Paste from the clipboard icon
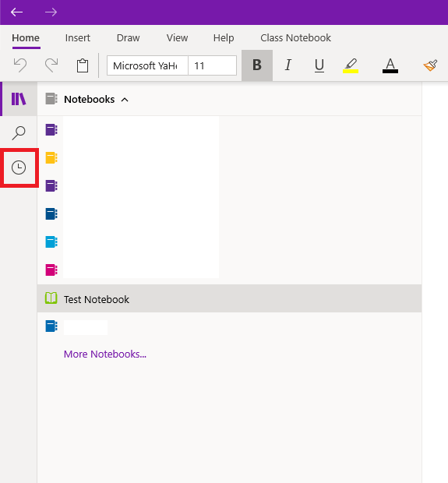Screen dimensions: 448x483 point(83,65)
